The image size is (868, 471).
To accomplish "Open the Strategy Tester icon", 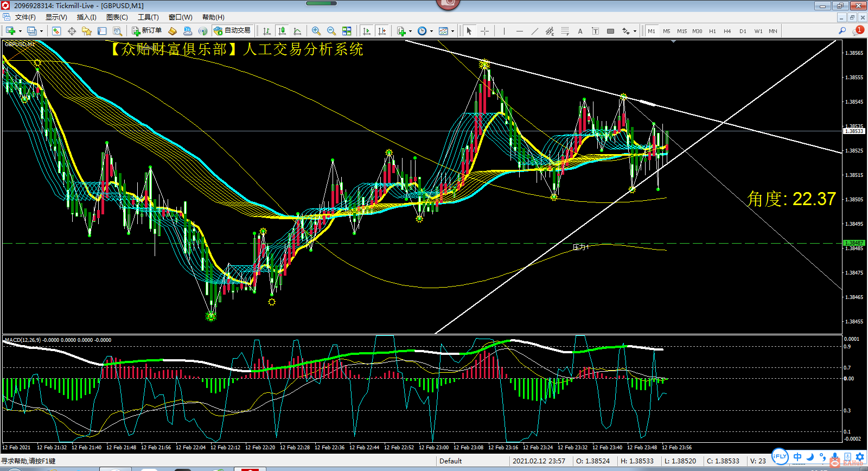I will [117, 31].
